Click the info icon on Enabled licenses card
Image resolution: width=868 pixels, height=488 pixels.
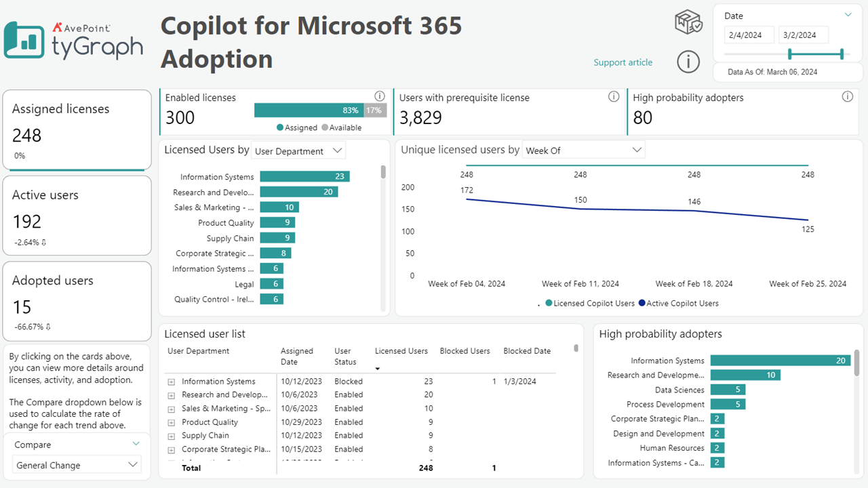379,96
